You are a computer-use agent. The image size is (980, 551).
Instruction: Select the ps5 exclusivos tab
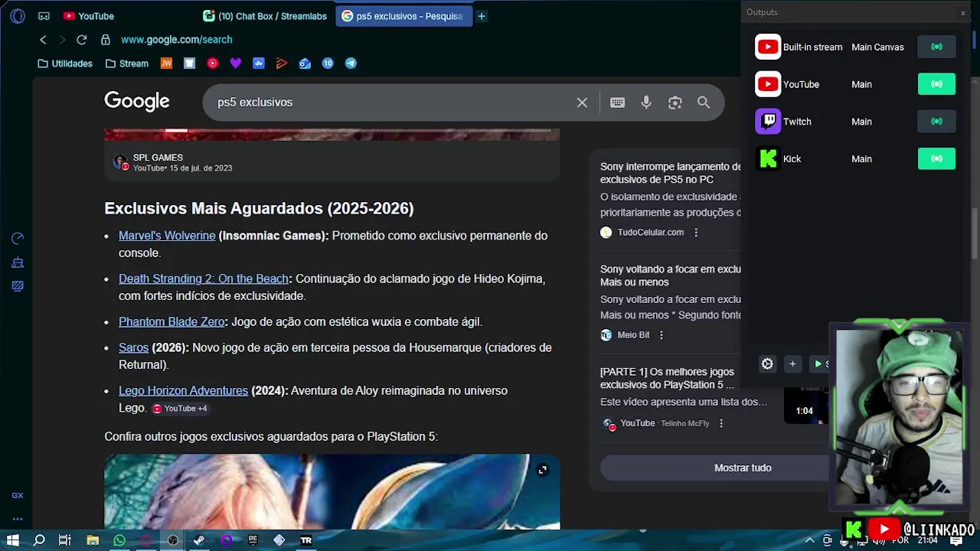pyautogui.click(x=403, y=16)
